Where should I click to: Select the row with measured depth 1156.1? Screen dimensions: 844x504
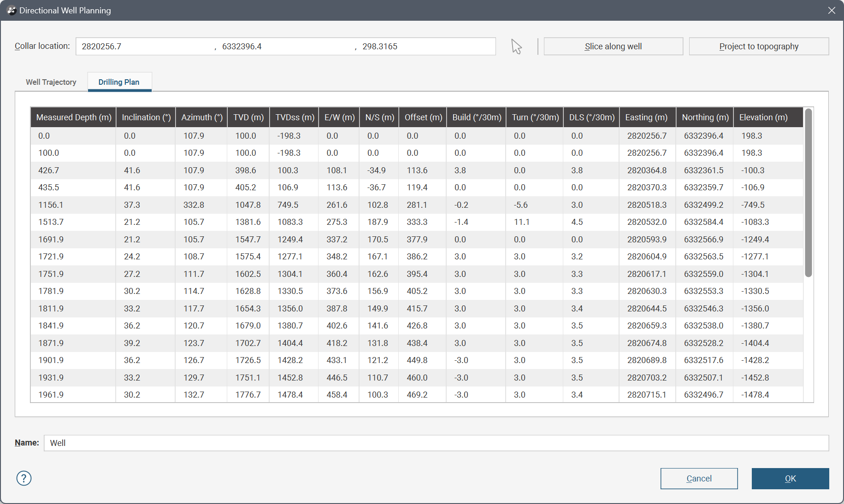click(51, 205)
